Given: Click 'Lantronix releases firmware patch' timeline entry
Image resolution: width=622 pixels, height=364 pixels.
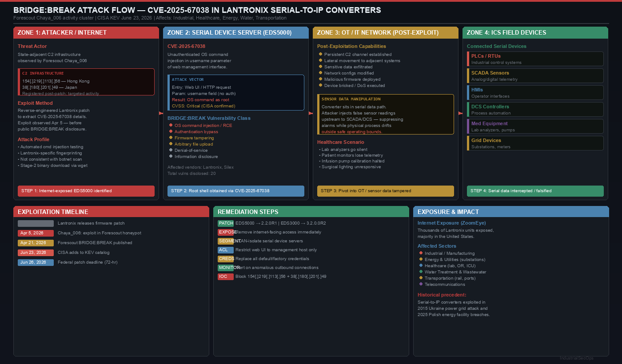Looking at the screenshot, I should [91, 223].
